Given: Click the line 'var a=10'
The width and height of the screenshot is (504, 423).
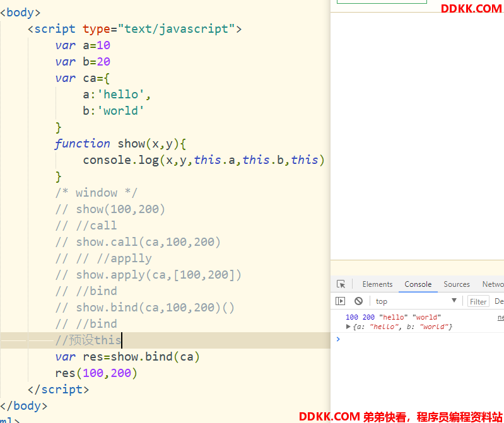Looking at the screenshot, I should point(83,45).
